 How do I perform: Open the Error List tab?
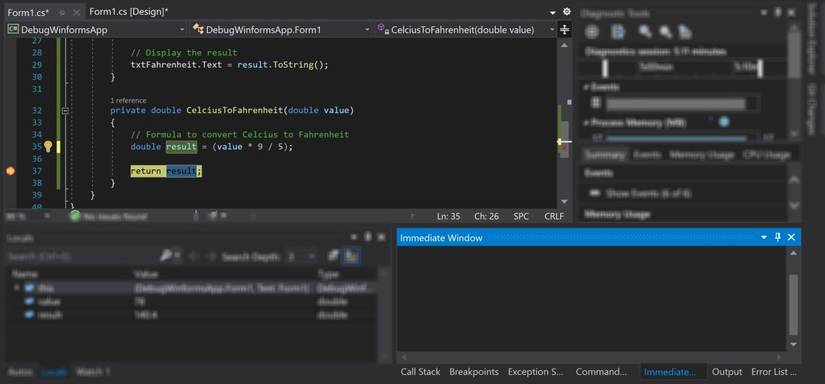(773, 371)
